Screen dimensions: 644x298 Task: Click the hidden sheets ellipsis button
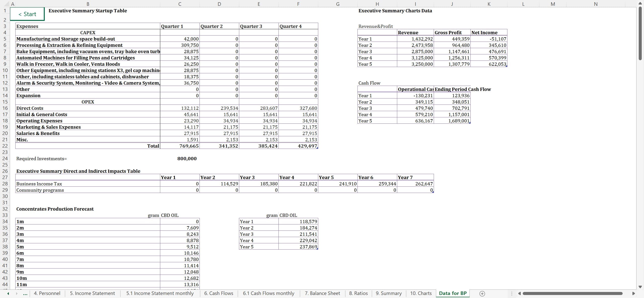[x=25, y=293]
